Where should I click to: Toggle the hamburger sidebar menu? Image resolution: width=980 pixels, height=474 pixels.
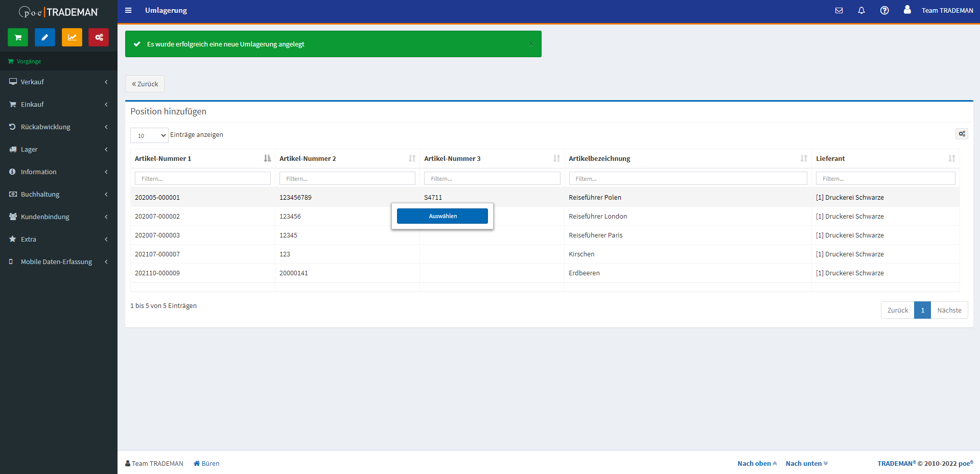tap(128, 11)
